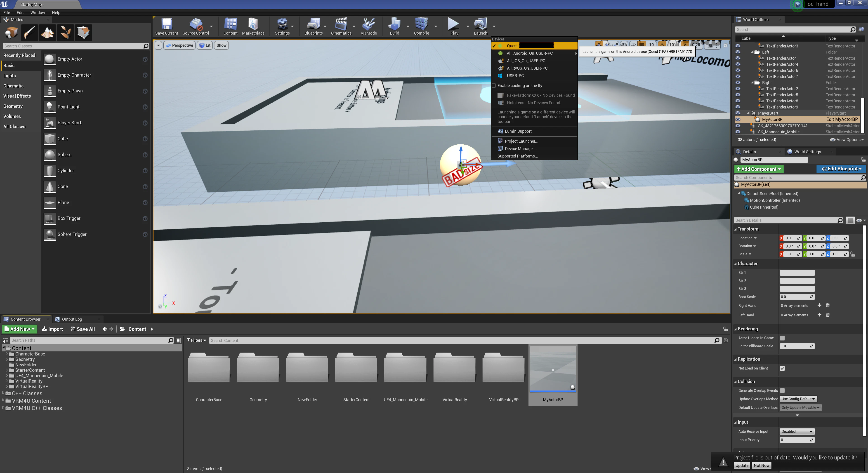
Task: Open the Marketplace toolbar icon
Action: click(253, 26)
